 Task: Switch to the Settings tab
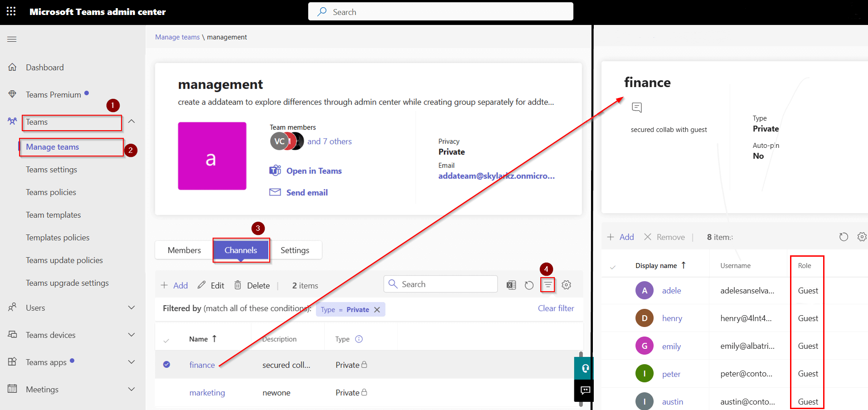pos(295,250)
